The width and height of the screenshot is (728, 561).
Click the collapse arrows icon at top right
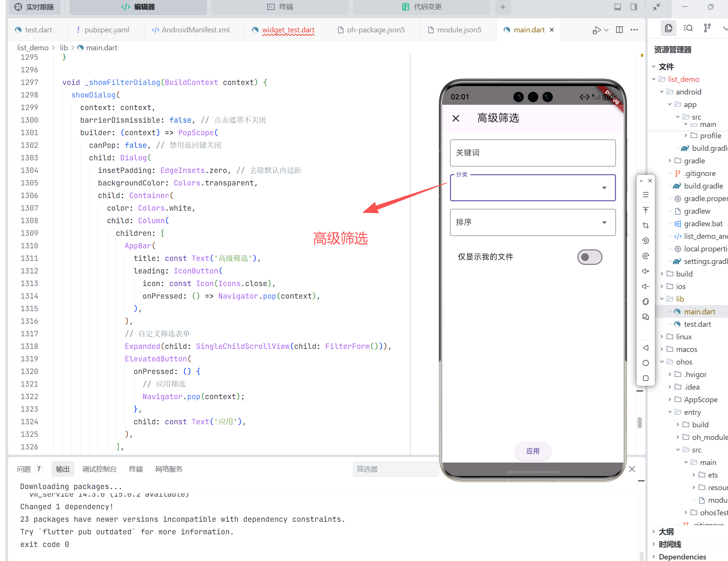[656, 7]
